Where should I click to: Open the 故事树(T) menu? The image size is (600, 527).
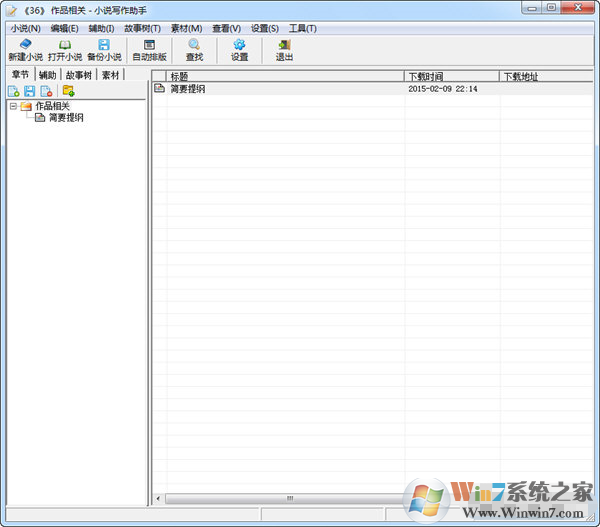point(142,28)
